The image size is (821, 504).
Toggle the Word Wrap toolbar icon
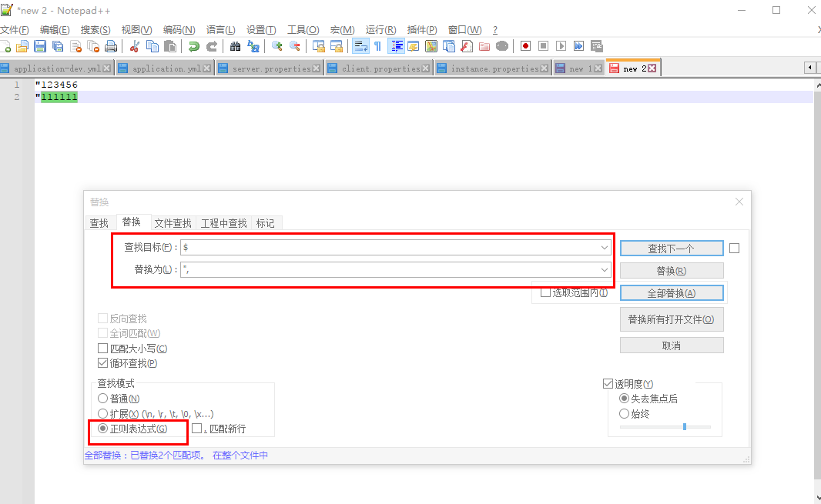(360, 47)
